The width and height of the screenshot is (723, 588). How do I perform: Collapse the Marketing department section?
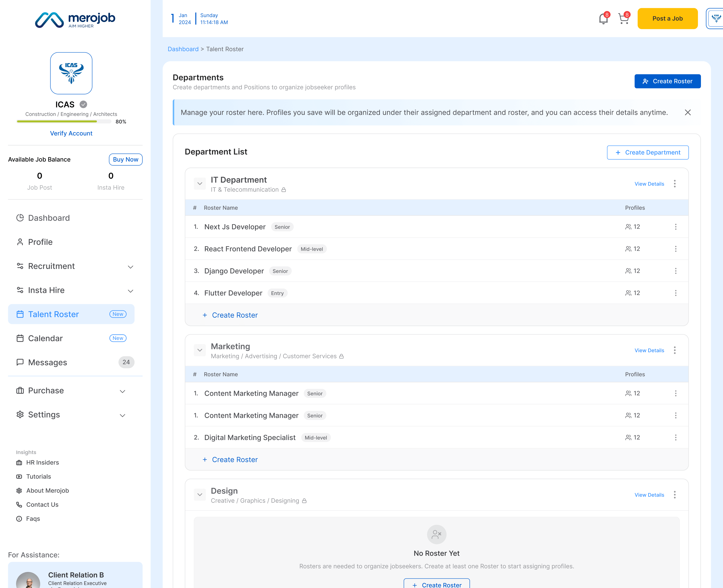click(200, 350)
